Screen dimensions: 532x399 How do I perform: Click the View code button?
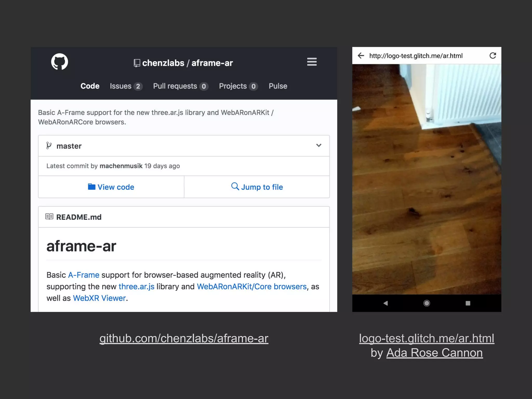tap(111, 187)
